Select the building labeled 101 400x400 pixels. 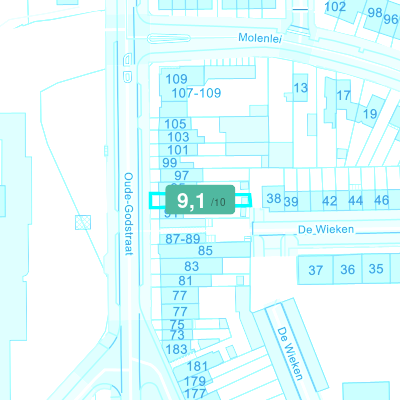(x=178, y=150)
